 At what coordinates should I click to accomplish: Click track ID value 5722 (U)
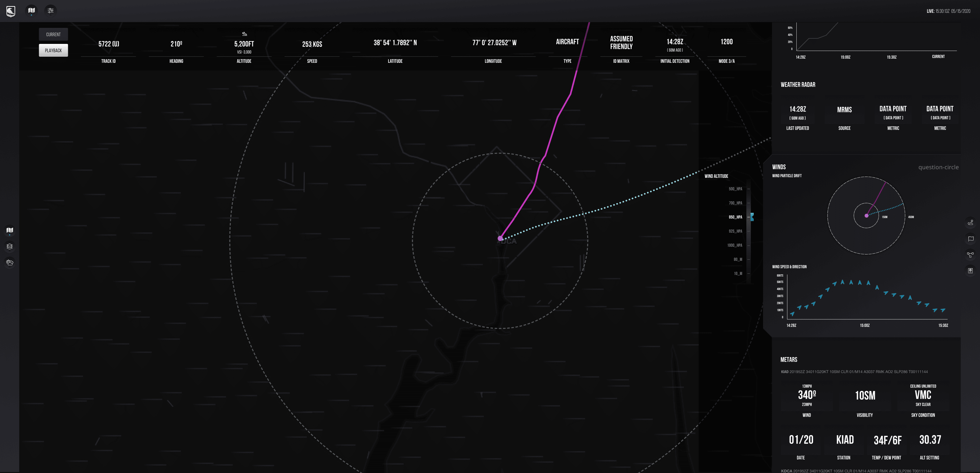click(x=108, y=44)
